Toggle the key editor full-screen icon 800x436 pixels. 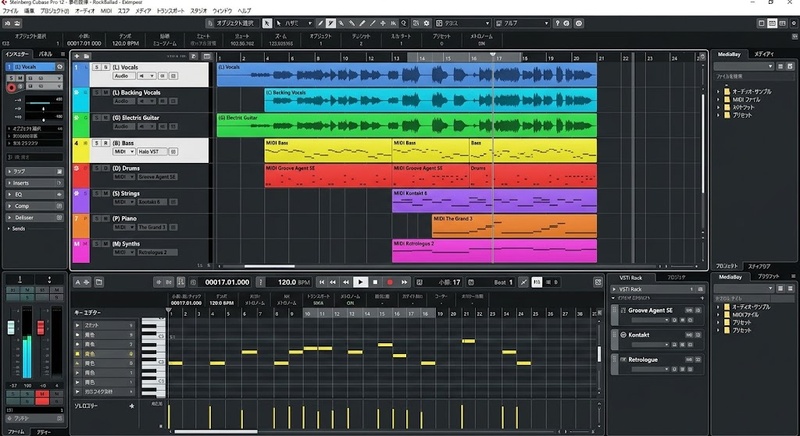(598, 282)
